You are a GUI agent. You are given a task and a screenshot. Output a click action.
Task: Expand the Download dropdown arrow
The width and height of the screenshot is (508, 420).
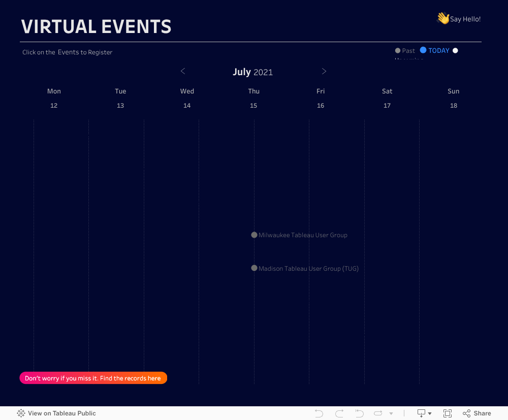pos(430,413)
